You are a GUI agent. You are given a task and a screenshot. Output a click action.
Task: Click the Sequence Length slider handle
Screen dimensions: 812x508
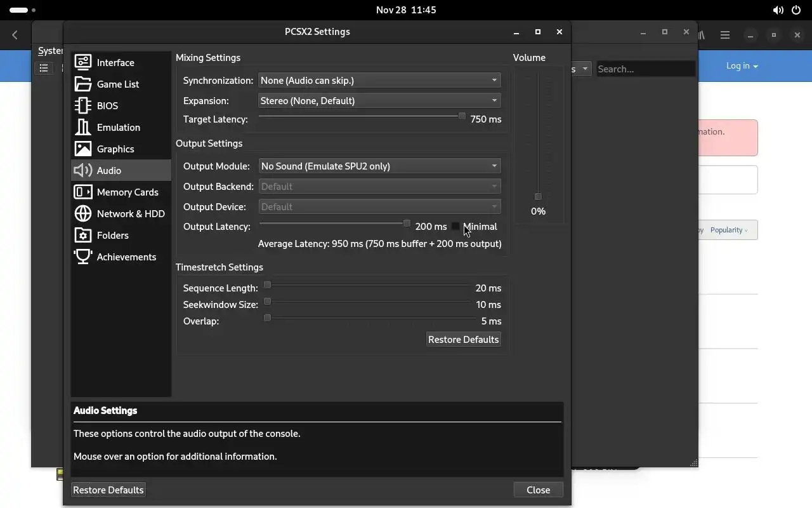pyautogui.click(x=267, y=285)
